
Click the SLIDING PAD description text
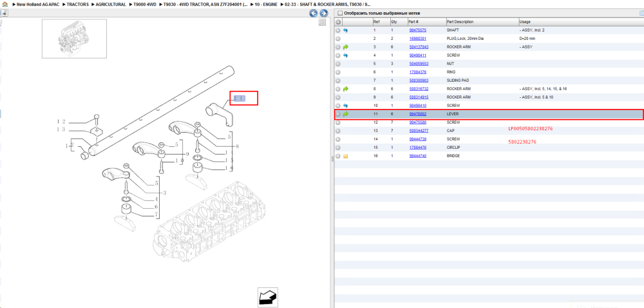[457, 81]
